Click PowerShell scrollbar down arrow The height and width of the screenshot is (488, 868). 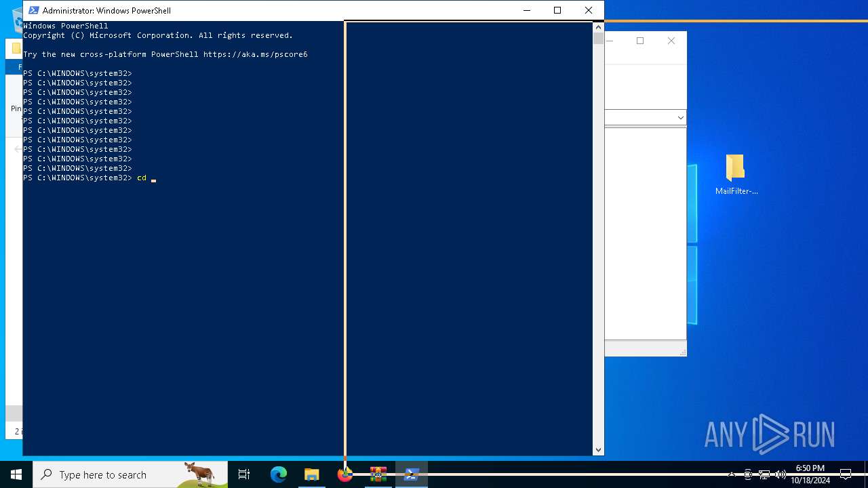point(598,449)
